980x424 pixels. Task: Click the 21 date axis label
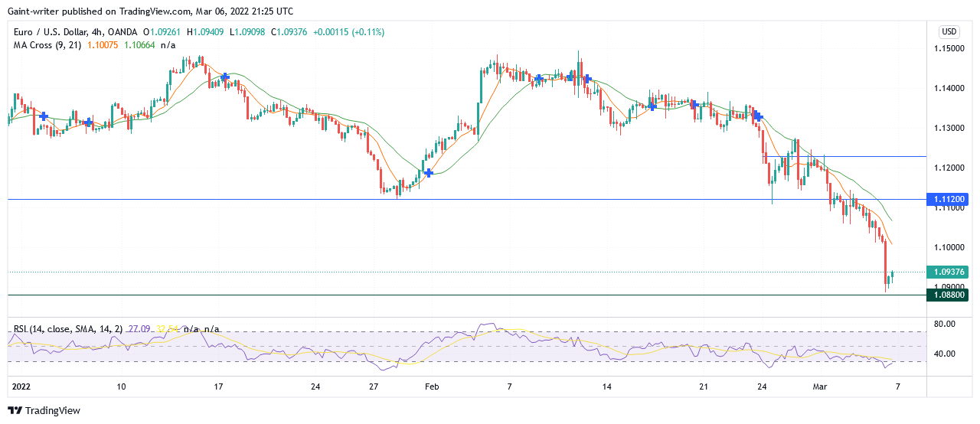pos(704,387)
